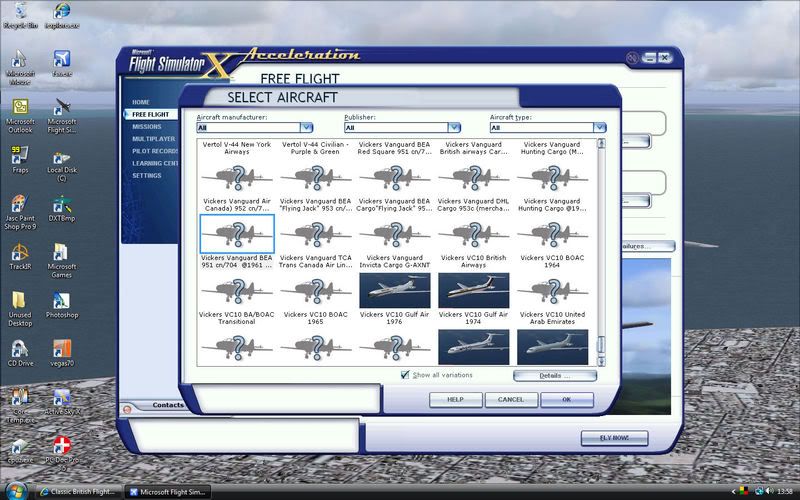800x500 pixels.
Task: Select Jasc Paint Shop Pro 9 icon
Action: pyautogui.click(x=20, y=212)
